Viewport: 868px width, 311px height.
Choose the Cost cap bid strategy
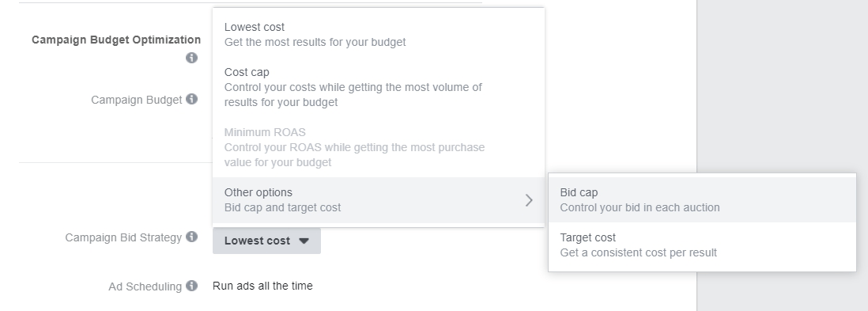pyautogui.click(x=378, y=87)
